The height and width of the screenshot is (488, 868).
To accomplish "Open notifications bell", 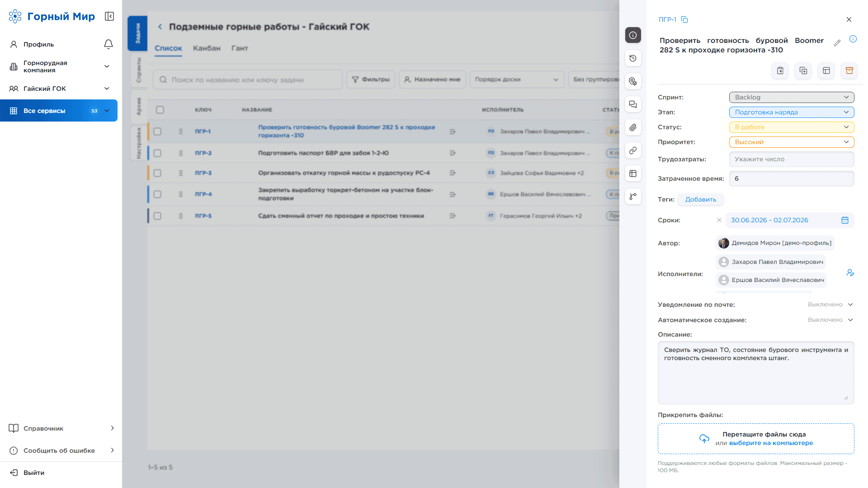I will 108,44.
